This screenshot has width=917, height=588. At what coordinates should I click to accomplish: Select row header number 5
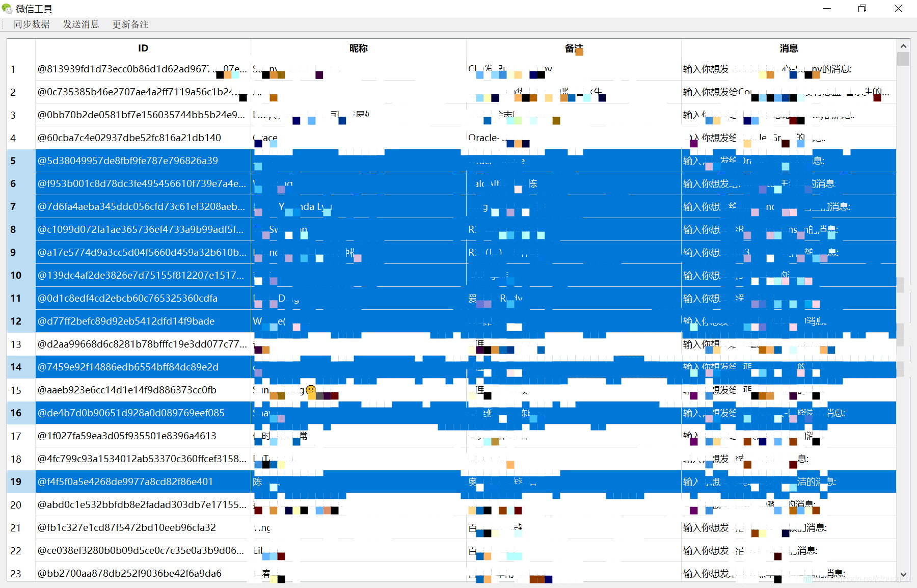[21, 161]
